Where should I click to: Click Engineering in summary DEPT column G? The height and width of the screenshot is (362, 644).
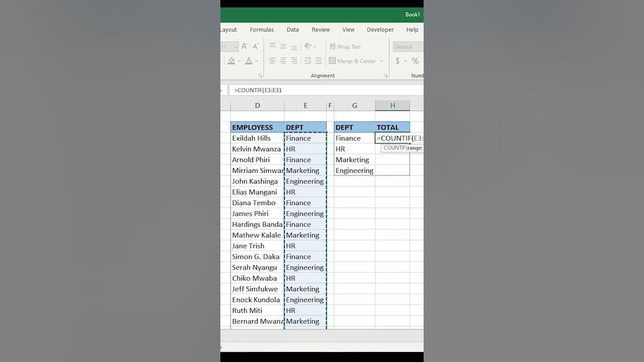355,170
